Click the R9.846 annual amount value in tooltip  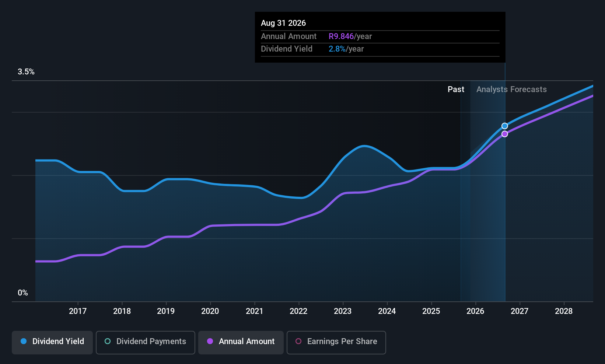click(341, 36)
